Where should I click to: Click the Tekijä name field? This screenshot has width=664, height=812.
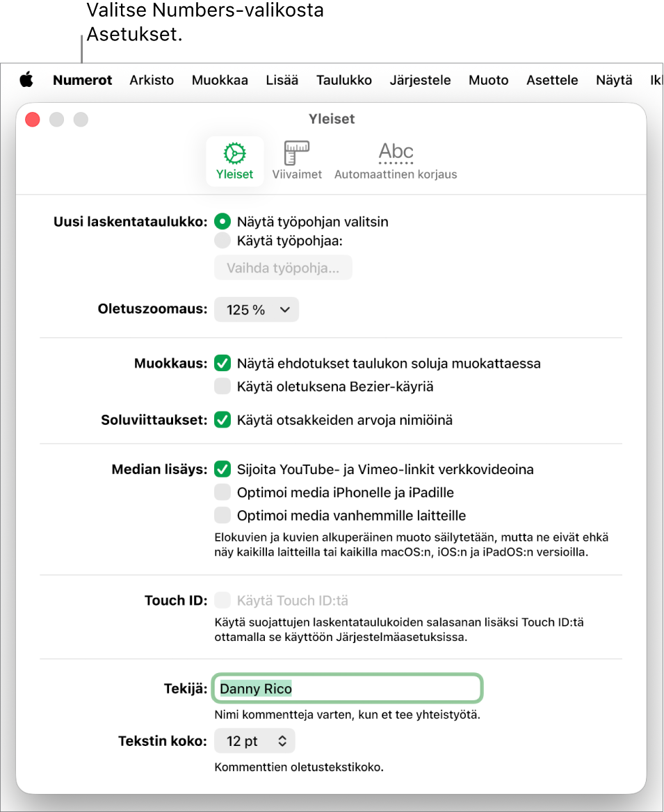click(x=347, y=689)
